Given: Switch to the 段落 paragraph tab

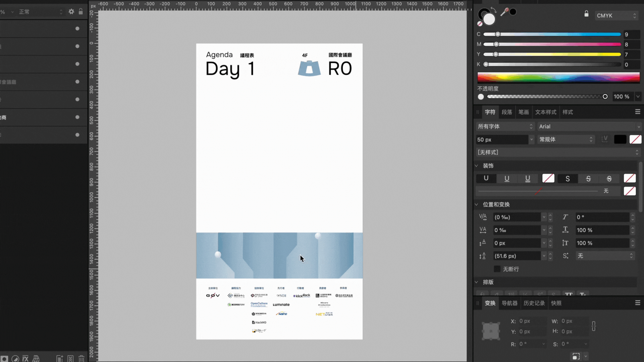Looking at the screenshot, I should pyautogui.click(x=506, y=112).
